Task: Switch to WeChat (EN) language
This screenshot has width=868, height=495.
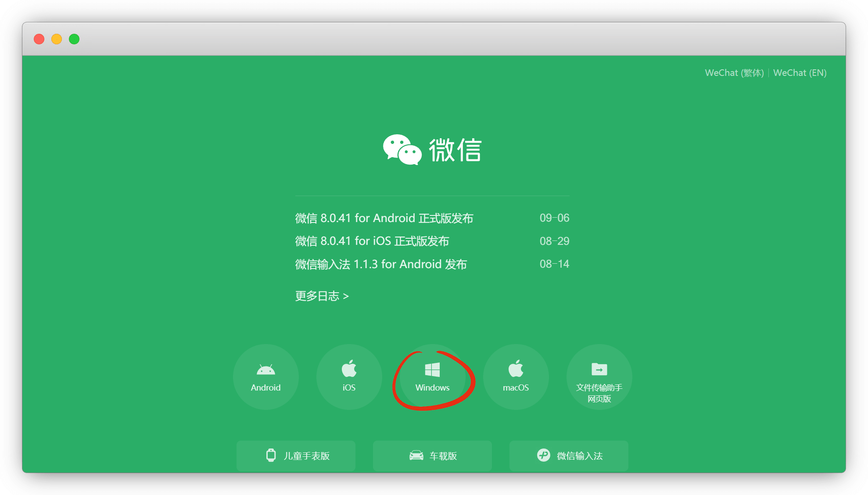Action: [800, 73]
